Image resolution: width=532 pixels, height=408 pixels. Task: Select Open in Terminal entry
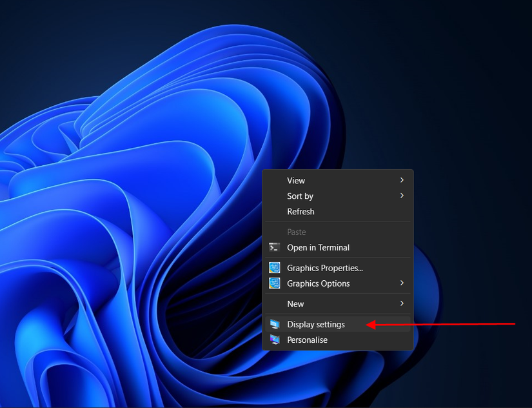click(338, 248)
